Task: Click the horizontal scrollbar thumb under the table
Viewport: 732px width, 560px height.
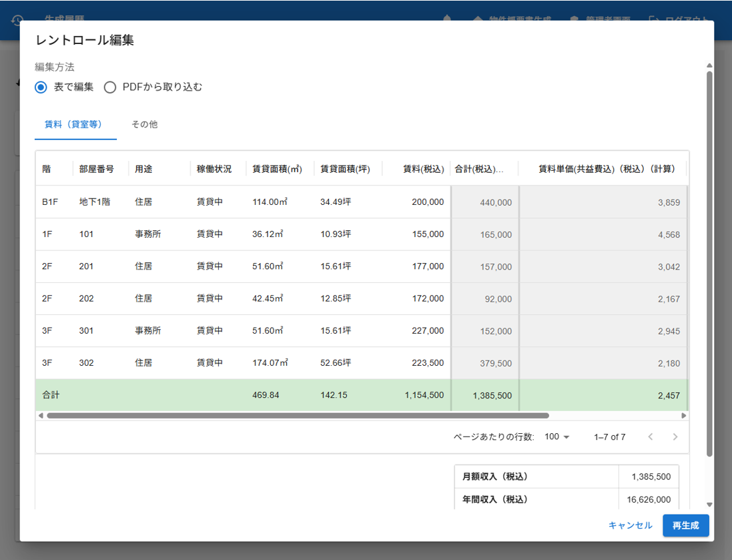Action: [298, 415]
